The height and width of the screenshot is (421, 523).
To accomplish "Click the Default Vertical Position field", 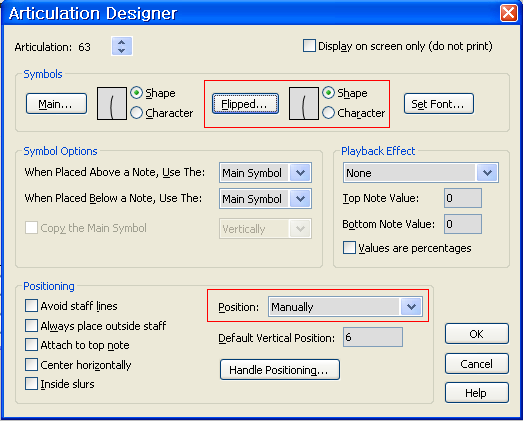I will tap(373, 337).
